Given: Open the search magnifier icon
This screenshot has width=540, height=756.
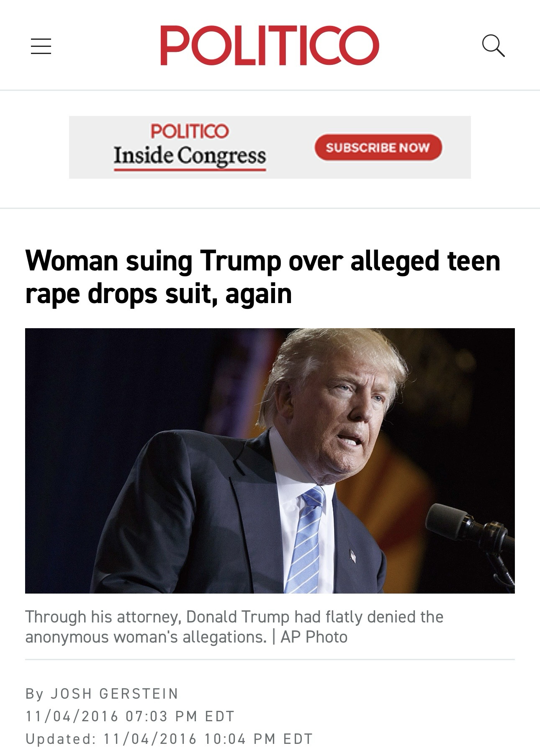Looking at the screenshot, I should coord(493,45).
